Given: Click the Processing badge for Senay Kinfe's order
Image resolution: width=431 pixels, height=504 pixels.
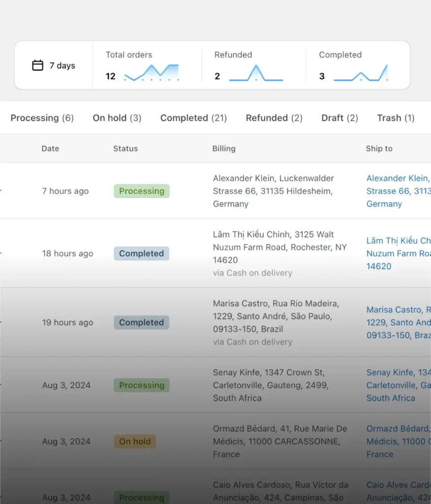Looking at the screenshot, I should point(142,385).
